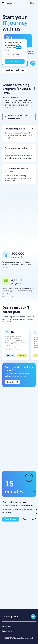The image size is (38, 644).
Task: Expand Training skills with plus button
Action: coord(33,616)
